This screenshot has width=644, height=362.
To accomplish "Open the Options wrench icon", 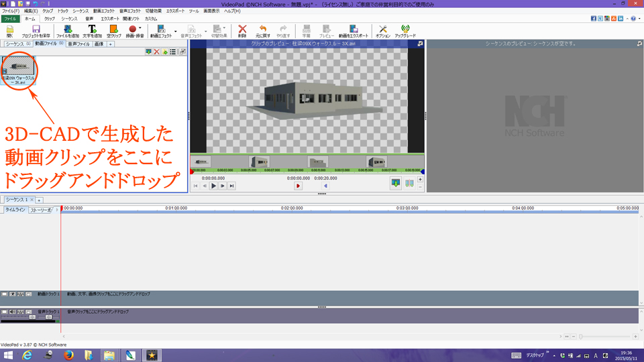I will tap(382, 31).
